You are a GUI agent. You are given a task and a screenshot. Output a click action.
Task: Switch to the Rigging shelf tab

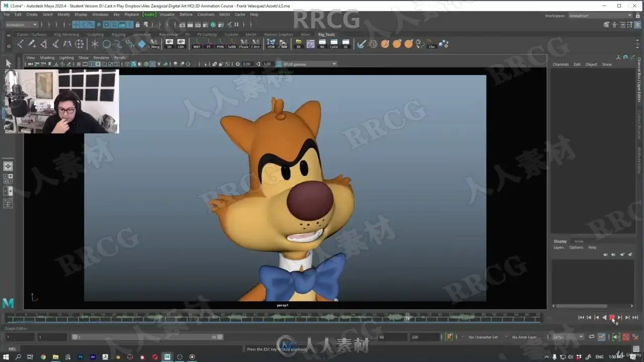(118, 35)
